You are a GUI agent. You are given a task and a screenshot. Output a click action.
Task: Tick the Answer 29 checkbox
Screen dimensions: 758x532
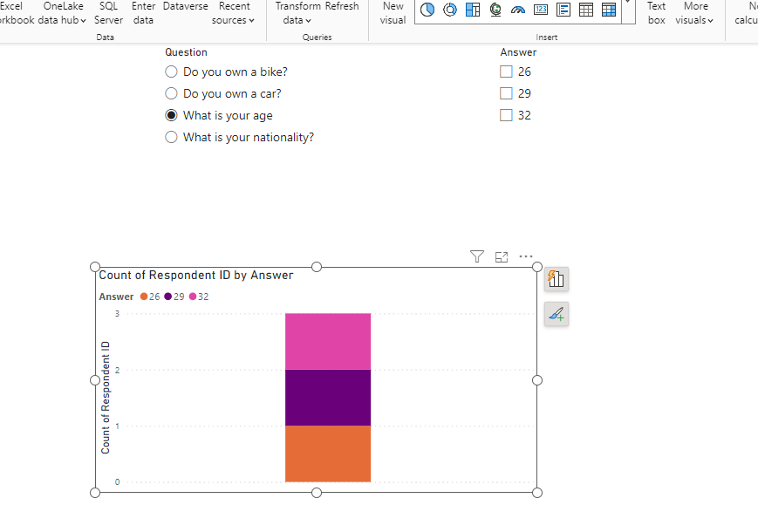pyautogui.click(x=506, y=93)
